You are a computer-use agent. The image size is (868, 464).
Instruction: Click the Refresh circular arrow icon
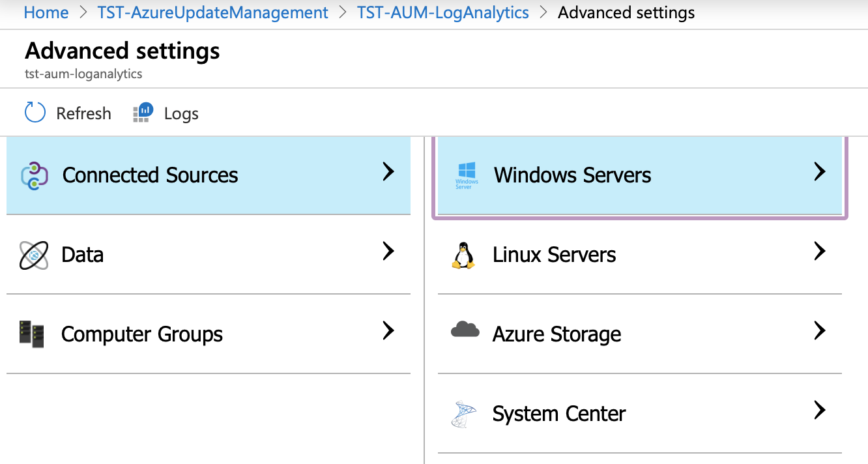[x=35, y=112]
